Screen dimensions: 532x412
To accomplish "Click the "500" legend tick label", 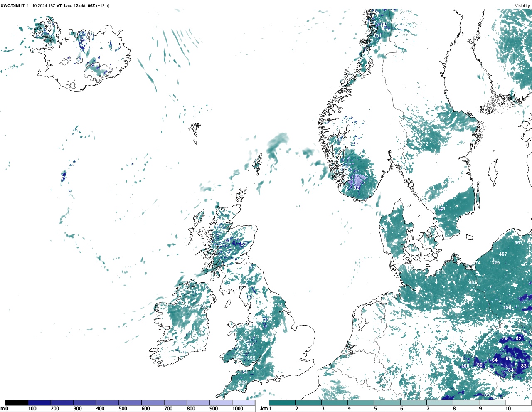I will click(123, 409).
